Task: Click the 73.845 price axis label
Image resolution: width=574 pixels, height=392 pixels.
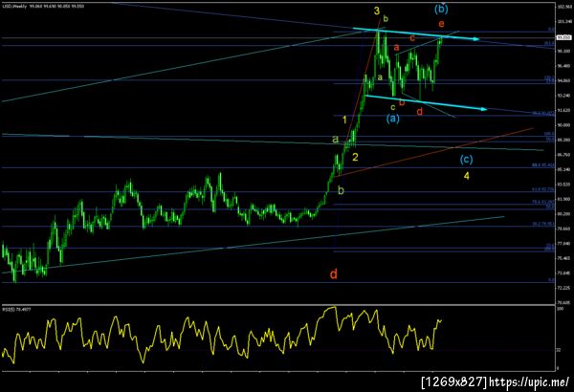Action: pos(563,273)
